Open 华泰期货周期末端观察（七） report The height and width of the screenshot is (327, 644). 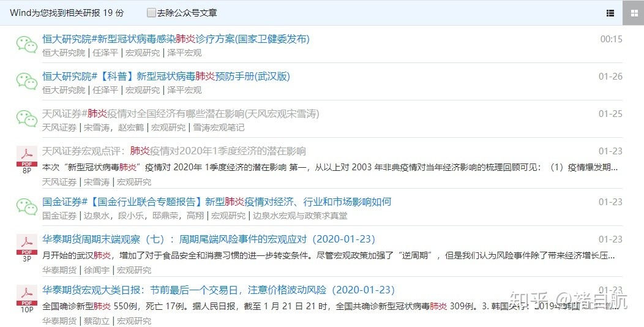point(209,239)
